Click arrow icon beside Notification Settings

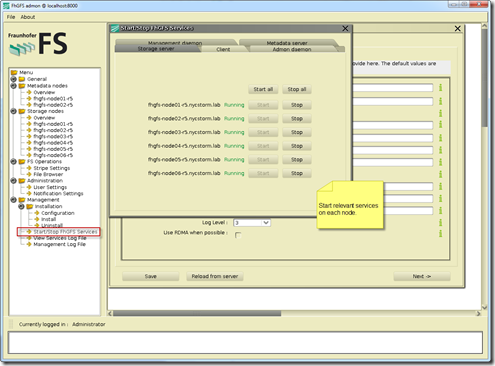[x=29, y=193]
